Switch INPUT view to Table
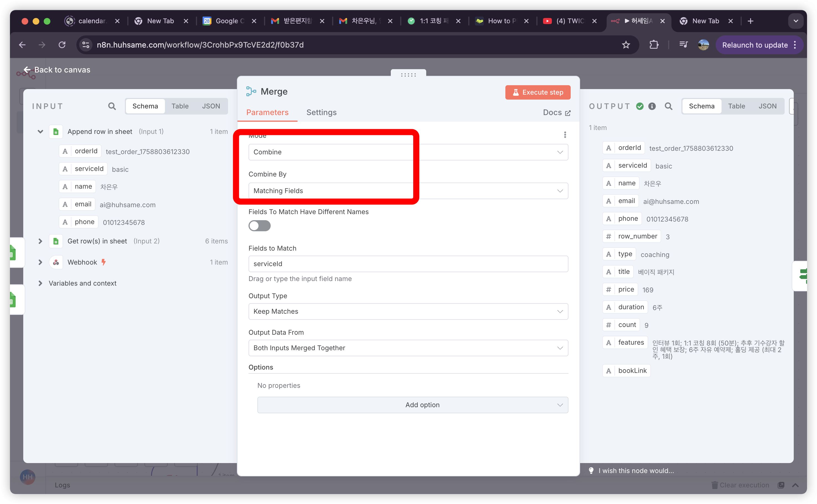This screenshot has width=817, height=504. pos(180,106)
